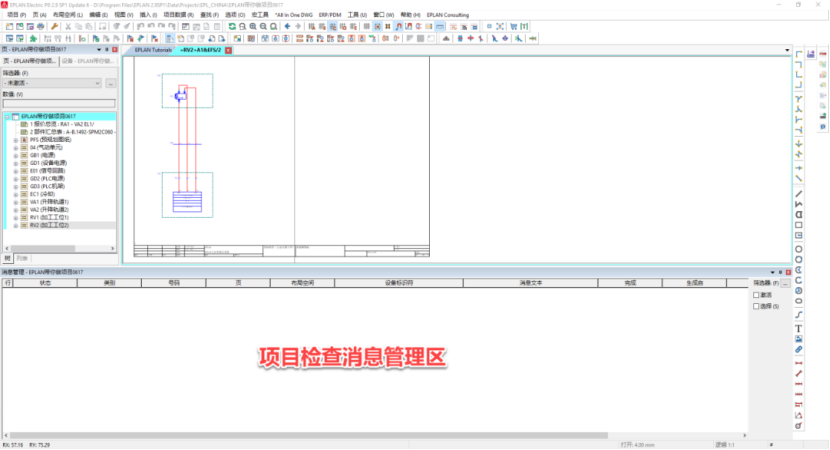Click the zoom in magnifier icon
This screenshot has width=830, height=450.
253,26
